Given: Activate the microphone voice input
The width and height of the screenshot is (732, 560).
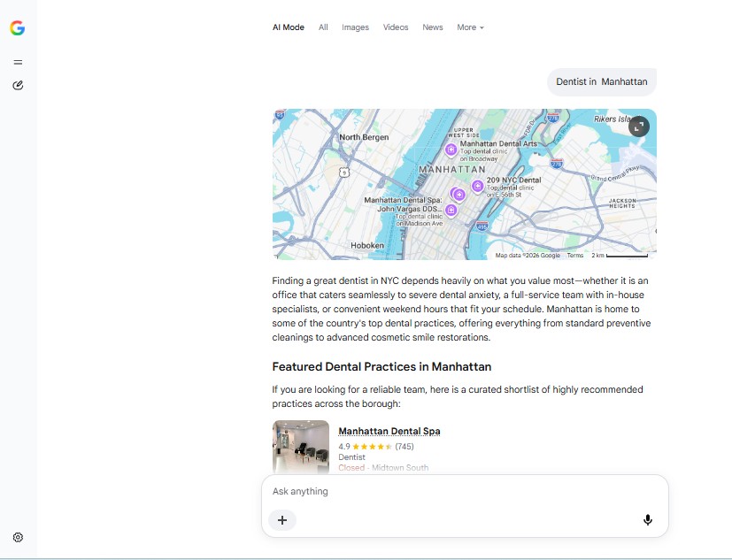Looking at the screenshot, I should click(648, 520).
